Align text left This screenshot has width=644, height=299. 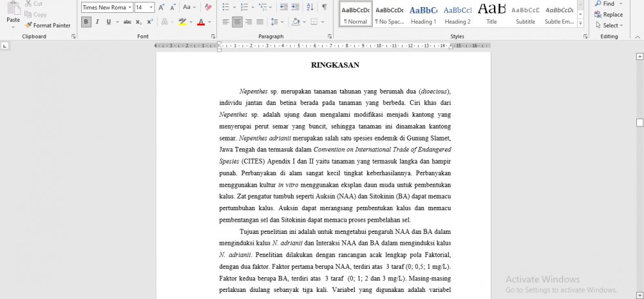coord(225,22)
